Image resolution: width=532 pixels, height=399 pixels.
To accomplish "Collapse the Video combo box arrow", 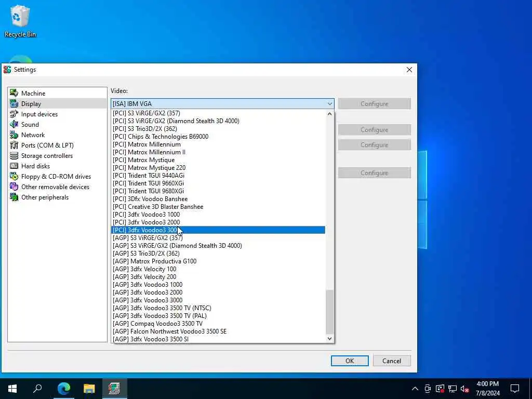I will 329,104.
